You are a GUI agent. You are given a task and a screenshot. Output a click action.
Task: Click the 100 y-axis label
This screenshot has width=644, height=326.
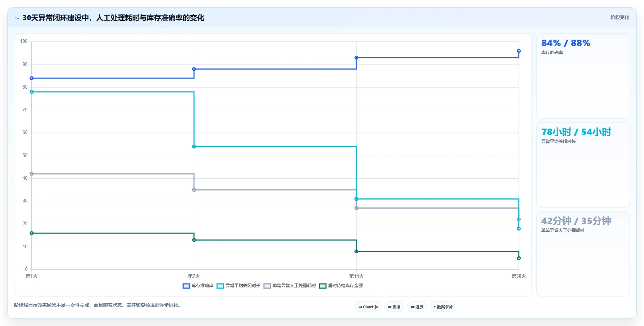(24, 41)
